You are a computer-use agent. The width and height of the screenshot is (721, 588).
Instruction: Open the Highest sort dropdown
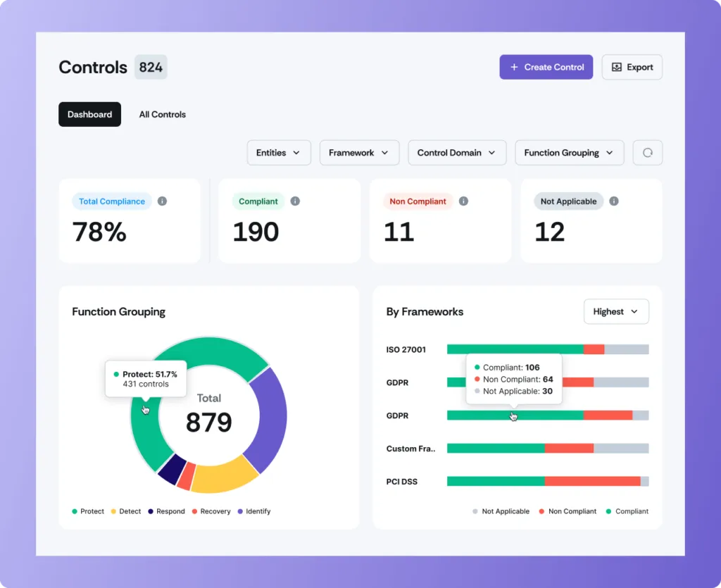click(x=616, y=311)
